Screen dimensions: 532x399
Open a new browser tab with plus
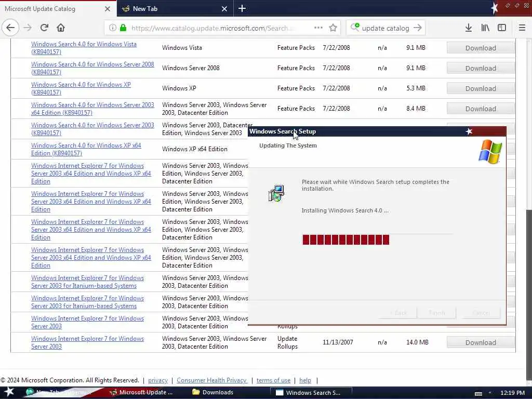click(242, 8)
